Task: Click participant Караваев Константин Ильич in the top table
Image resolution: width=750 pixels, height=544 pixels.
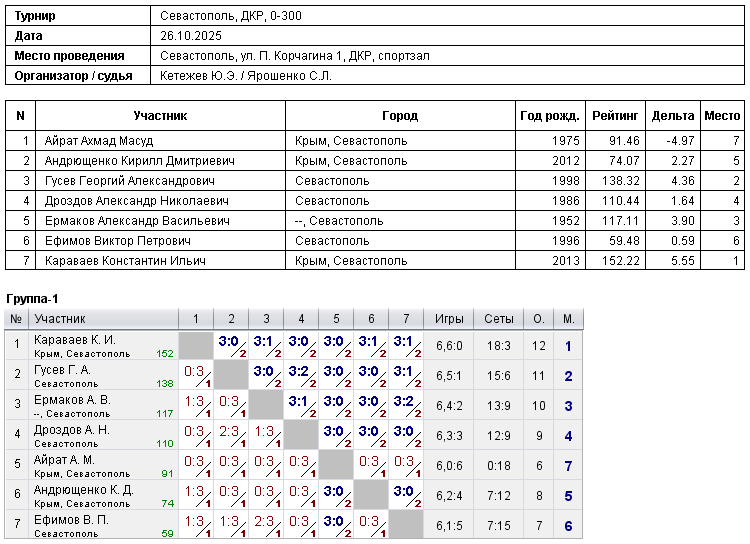Action: [125, 261]
